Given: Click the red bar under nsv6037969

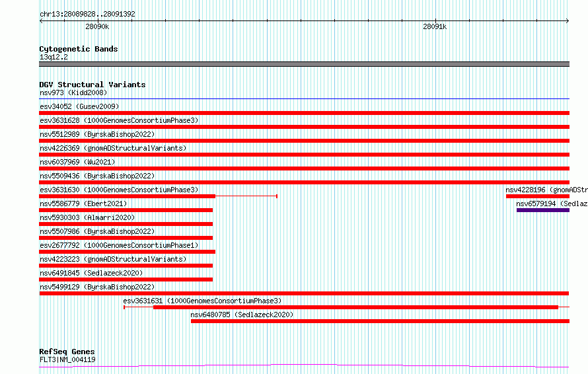Looking at the screenshot, I should pyautogui.click(x=304, y=168).
